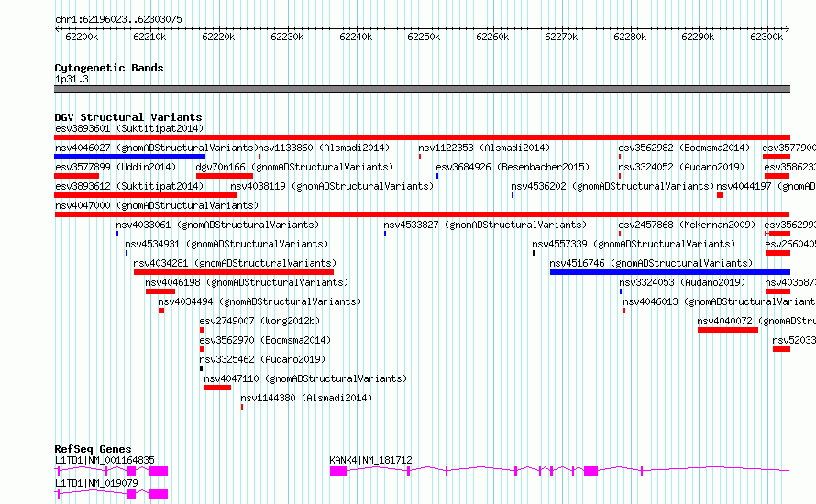This screenshot has height=504, width=816.
Task: Click the nsv4533827 (gnomADStructuralVariants) label
Action: 485,225
